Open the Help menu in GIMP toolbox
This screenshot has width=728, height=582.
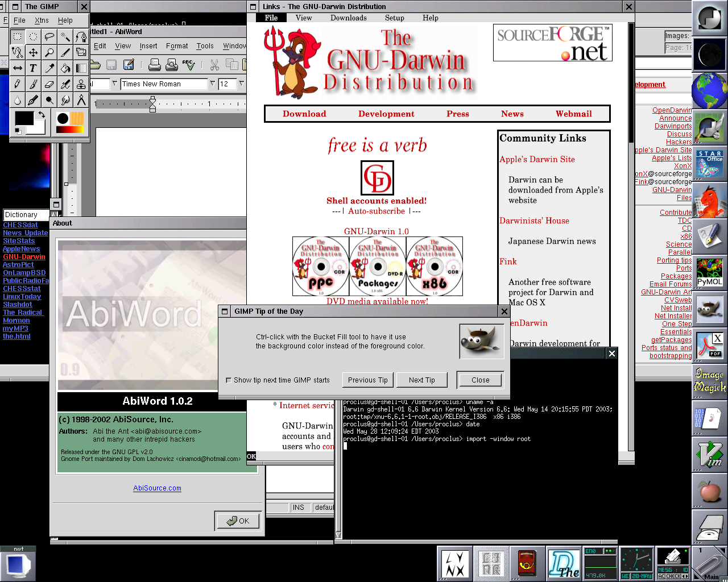(65, 20)
